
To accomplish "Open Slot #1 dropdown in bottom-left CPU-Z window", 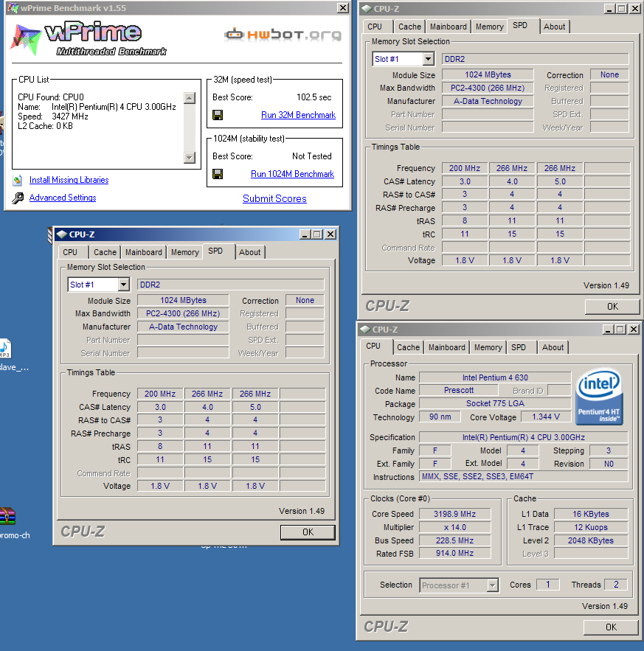I will click(x=123, y=285).
